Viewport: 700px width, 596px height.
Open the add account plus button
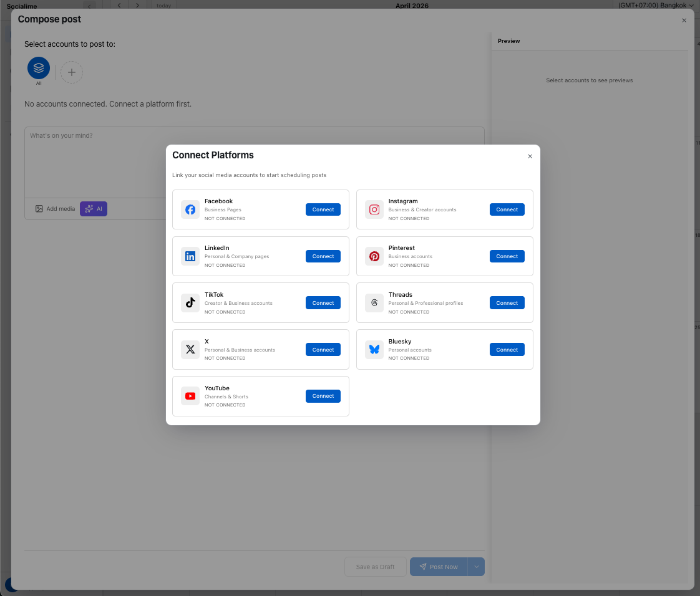tap(72, 72)
